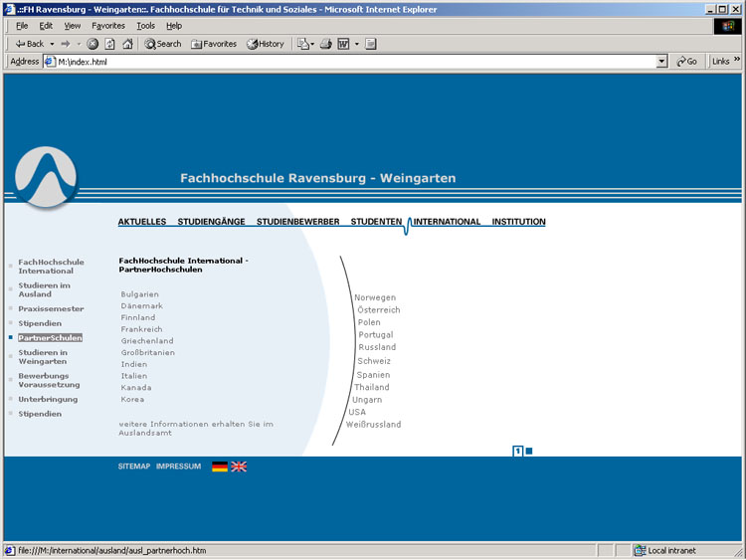Viewport: 746px width, 560px height.
Task: Open the Favorites menu in the menu bar
Action: coord(108,25)
